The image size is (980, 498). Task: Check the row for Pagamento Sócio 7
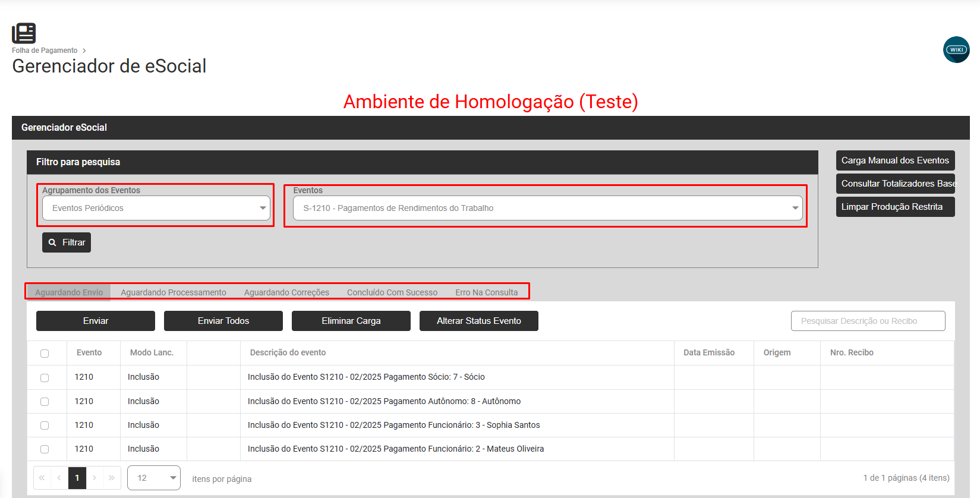pos(45,378)
